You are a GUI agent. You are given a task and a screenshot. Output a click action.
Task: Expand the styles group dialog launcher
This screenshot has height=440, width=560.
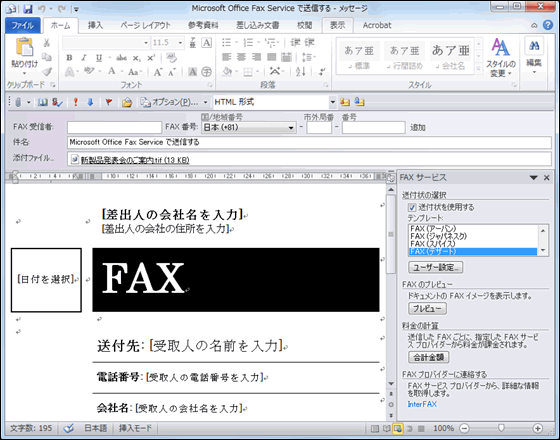coord(514,85)
